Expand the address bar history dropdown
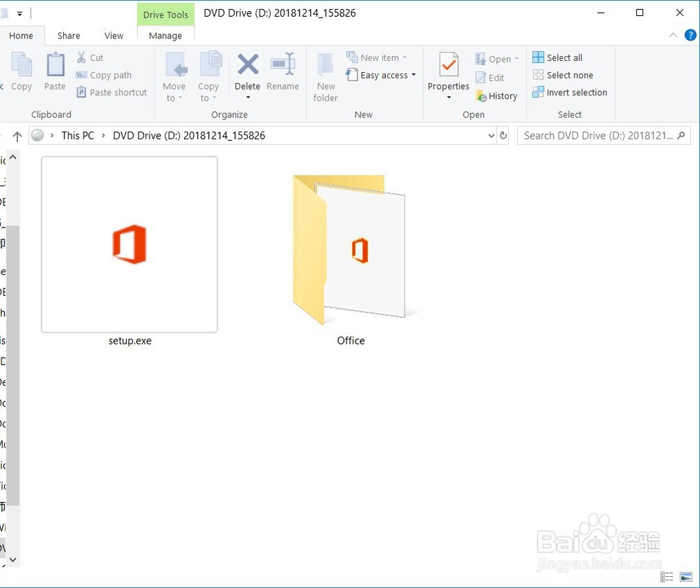This screenshot has height=588, width=700. click(x=491, y=136)
